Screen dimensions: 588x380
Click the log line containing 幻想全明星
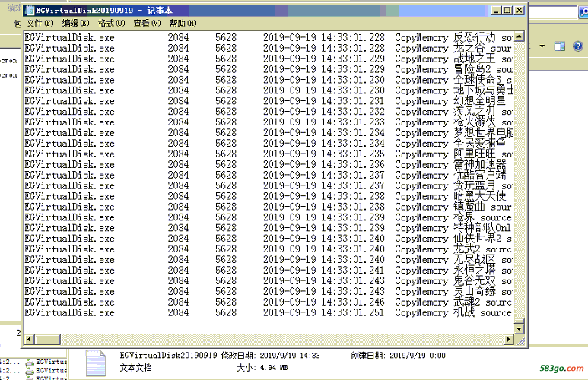click(x=269, y=101)
